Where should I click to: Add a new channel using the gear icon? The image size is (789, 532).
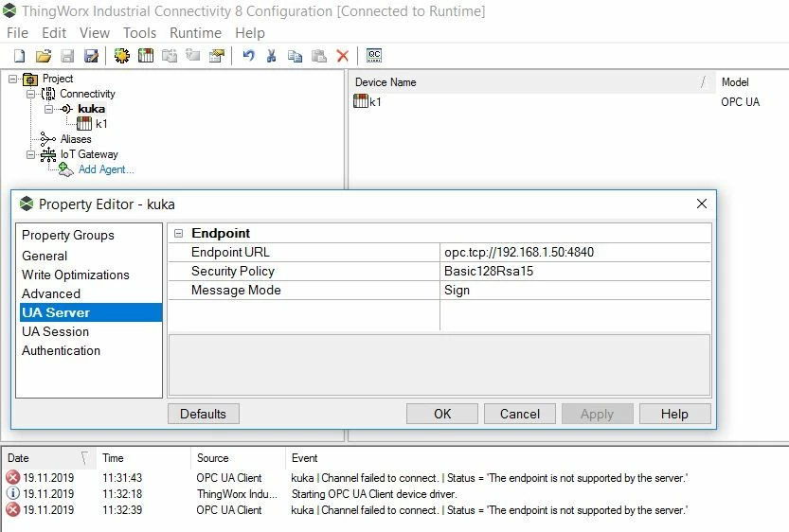click(122, 55)
